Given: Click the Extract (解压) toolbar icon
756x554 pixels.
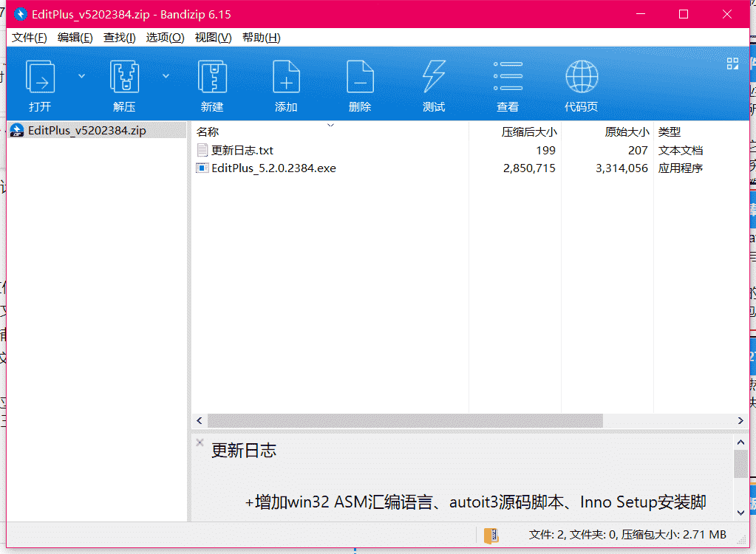Looking at the screenshot, I should click(124, 77).
